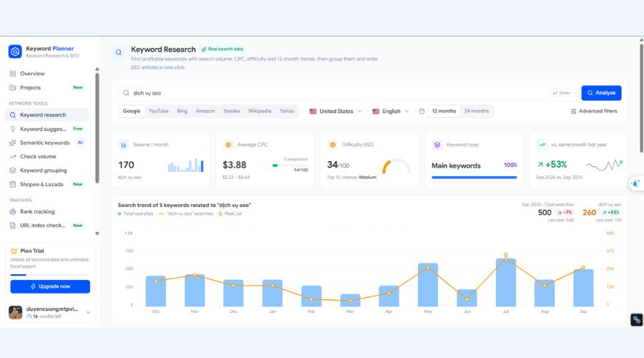The width and height of the screenshot is (644, 358).
Task: Open the Overview page in sidebar
Action: point(47,74)
